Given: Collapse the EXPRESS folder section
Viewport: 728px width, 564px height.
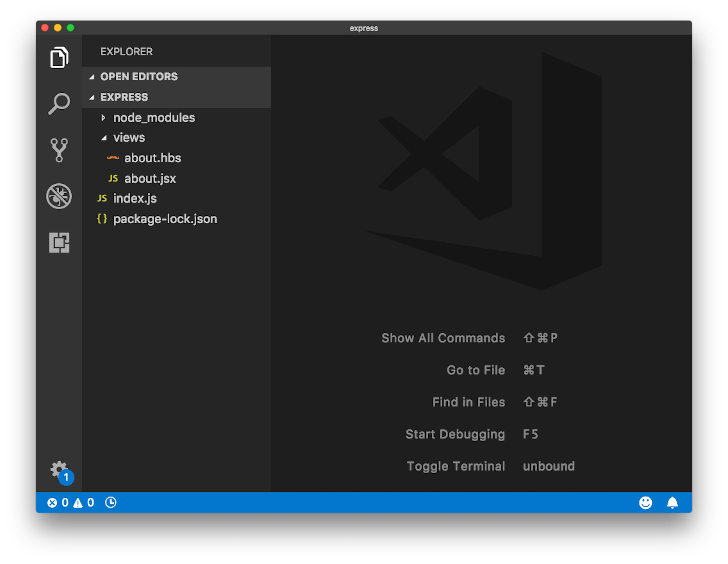Looking at the screenshot, I should (176, 97).
